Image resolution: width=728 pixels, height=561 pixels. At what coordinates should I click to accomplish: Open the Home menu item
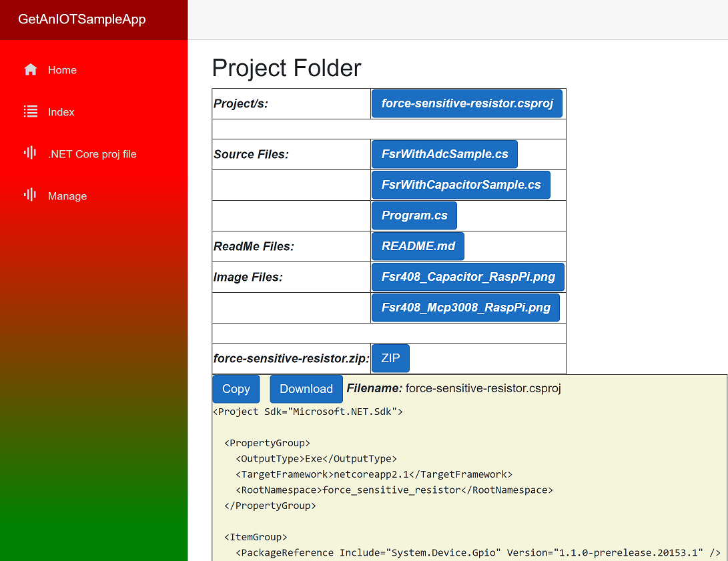(x=62, y=70)
